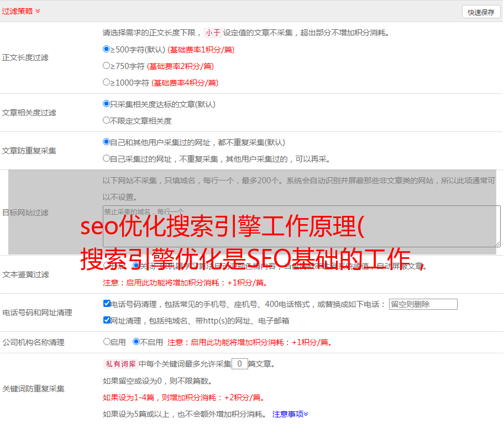The image size is (504, 424).
Task: Expand the 注意事项 details link
Action: [x=290, y=414]
